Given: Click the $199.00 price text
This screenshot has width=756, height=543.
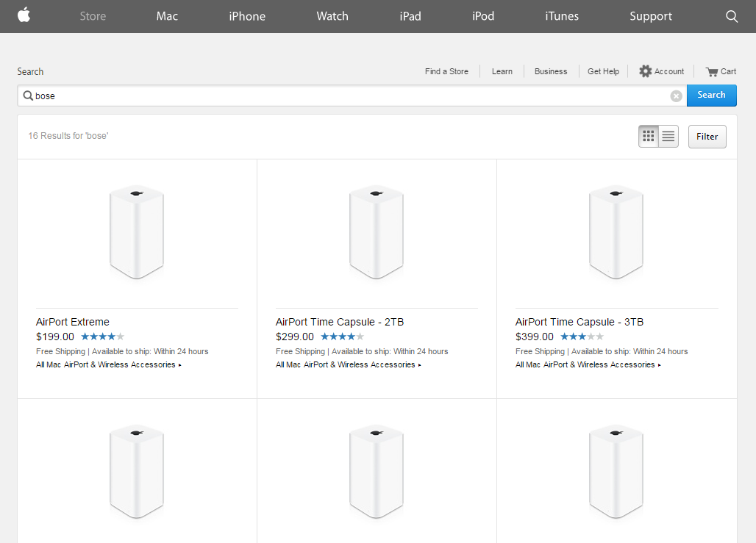Looking at the screenshot, I should (x=55, y=337).
